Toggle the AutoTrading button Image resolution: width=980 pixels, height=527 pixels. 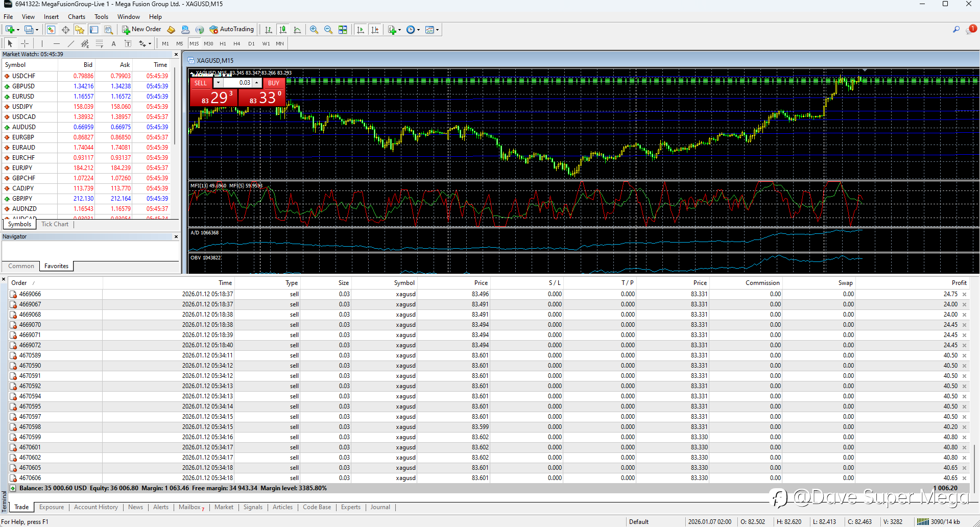click(x=232, y=30)
